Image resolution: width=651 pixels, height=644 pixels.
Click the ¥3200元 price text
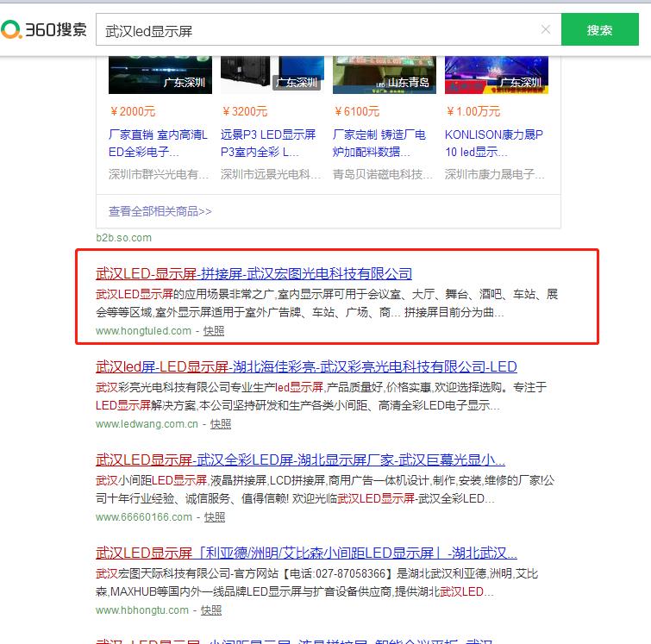[x=245, y=111]
